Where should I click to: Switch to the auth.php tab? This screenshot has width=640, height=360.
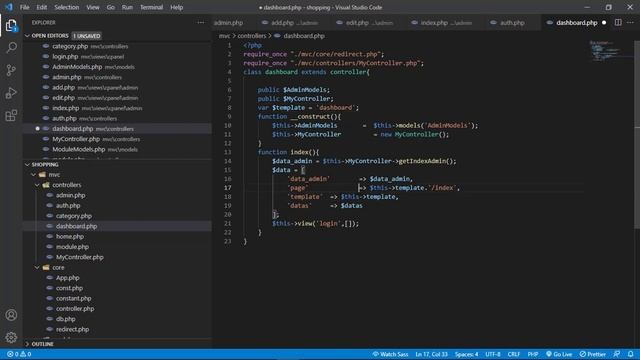click(x=512, y=23)
